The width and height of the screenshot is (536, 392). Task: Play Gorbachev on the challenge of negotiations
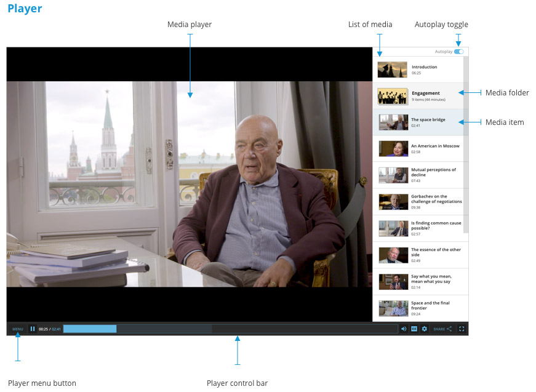[418, 202]
